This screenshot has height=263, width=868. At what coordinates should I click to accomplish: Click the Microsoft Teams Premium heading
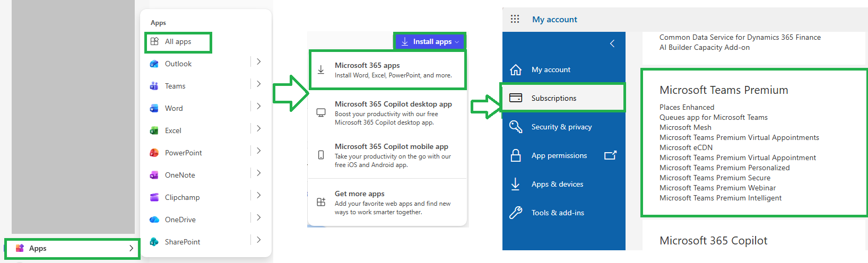[x=724, y=90]
